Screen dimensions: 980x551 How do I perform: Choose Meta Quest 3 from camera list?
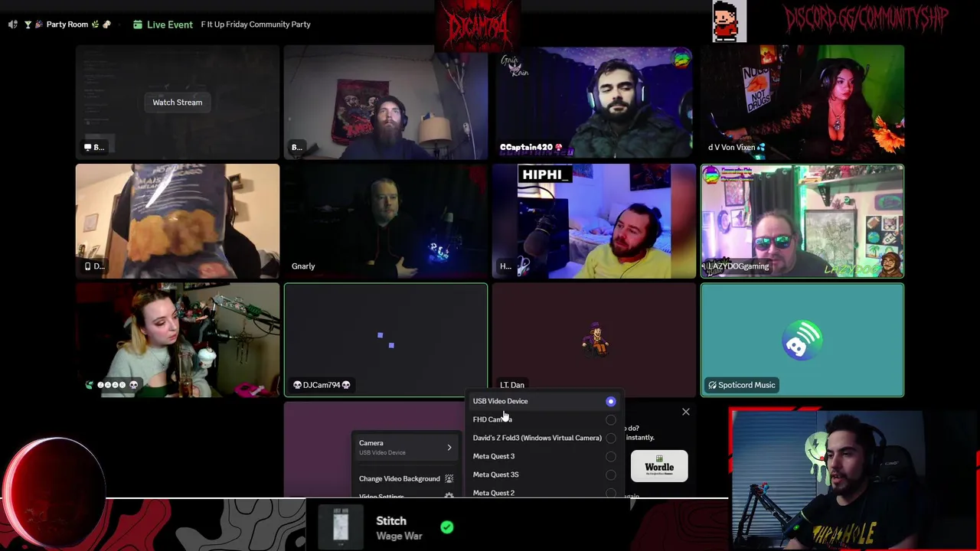click(544, 456)
